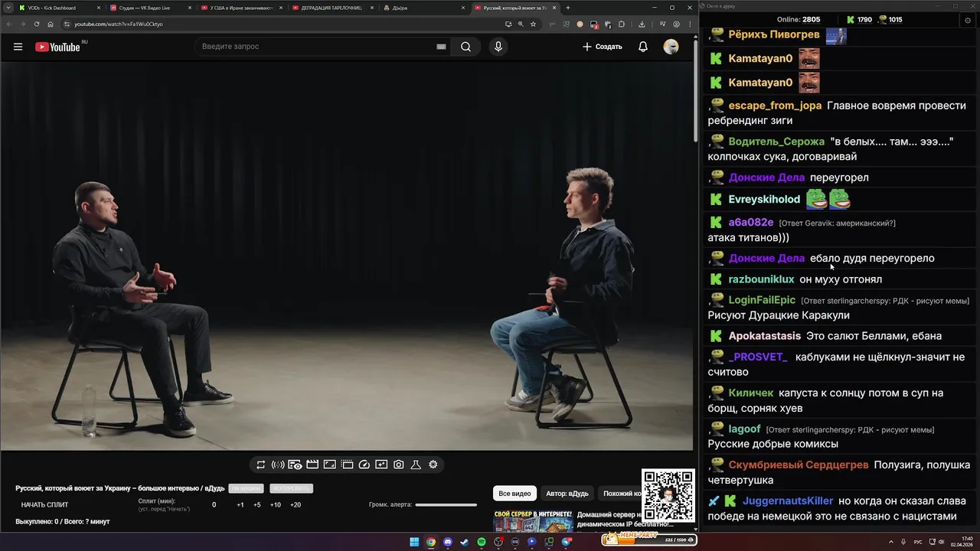
Task: Select the Автор: вДудь filter chip
Action: (567, 494)
